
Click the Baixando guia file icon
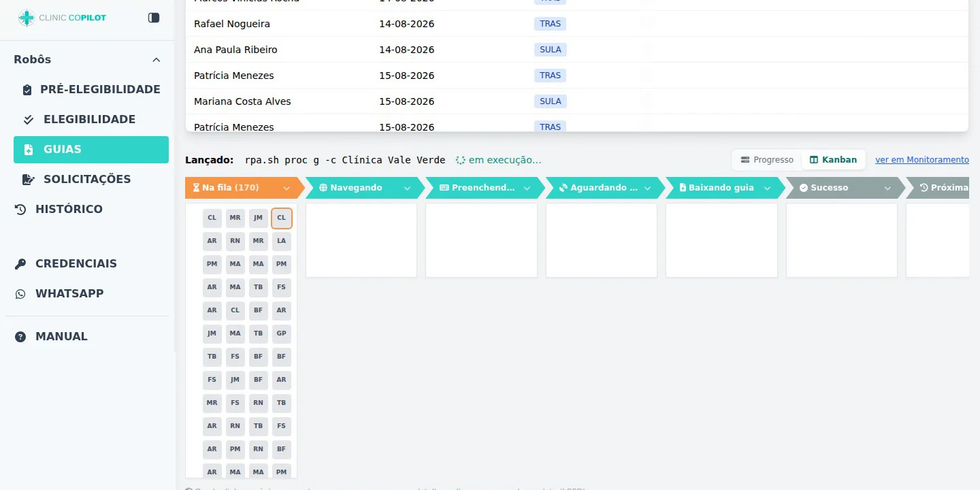pyautogui.click(x=683, y=188)
